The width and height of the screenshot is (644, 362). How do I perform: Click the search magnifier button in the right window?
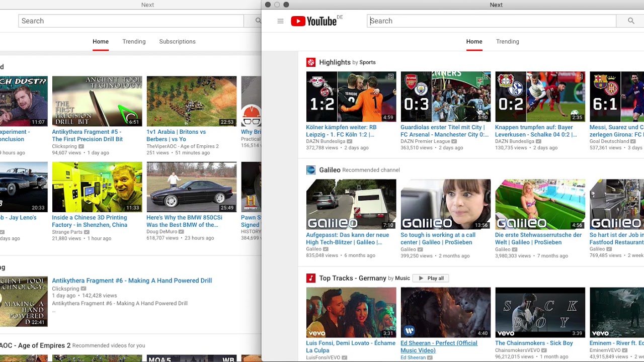(631, 21)
